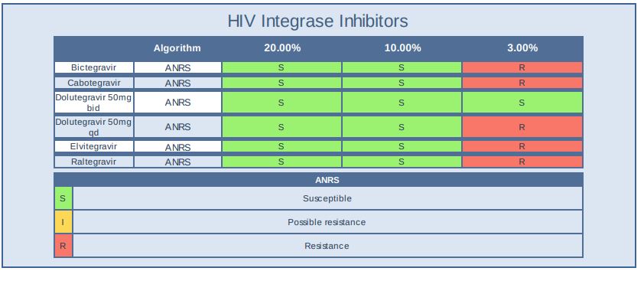Select the Cabotegravir drug name cell
644x281 pixels.
pos(94,83)
